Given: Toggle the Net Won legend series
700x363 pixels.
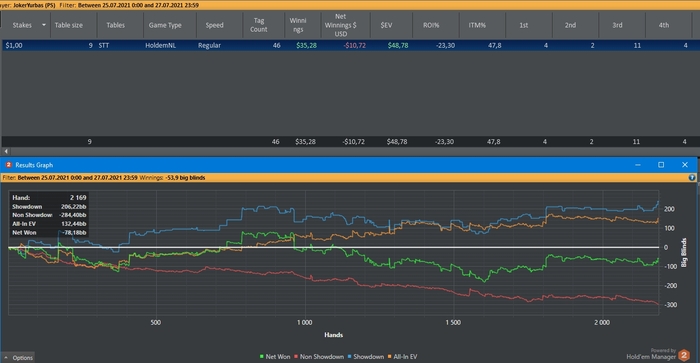Looking at the screenshot, I should (275, 357).
